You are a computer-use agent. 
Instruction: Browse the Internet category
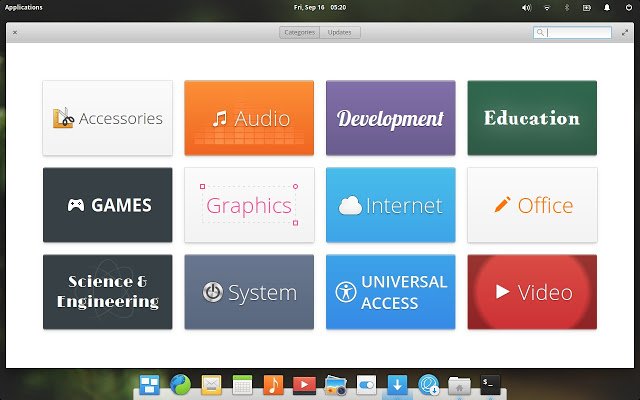pyautogui.click(x=391, y=205)
